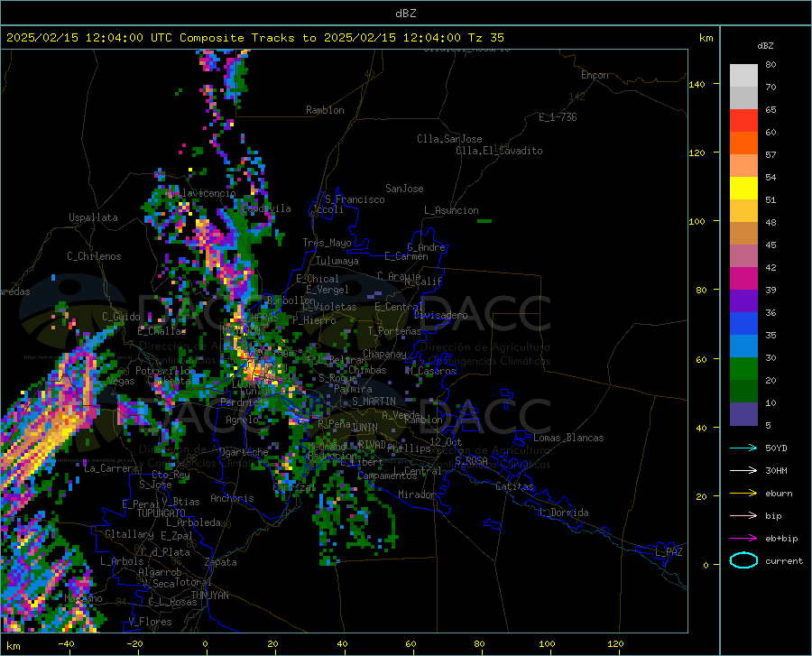This screenshot has height=656, width=812.
Task: Click the 'Ramblon' label near the top
Action: 325,110
